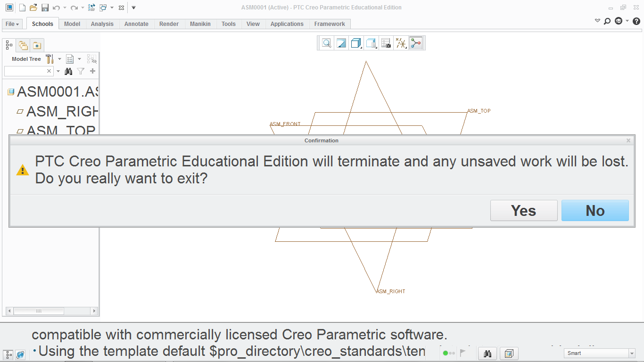The height and width of the screenshot is (362, 644).
Task: Toggle the model appearance icon in status bar
Action: [509, 354]
